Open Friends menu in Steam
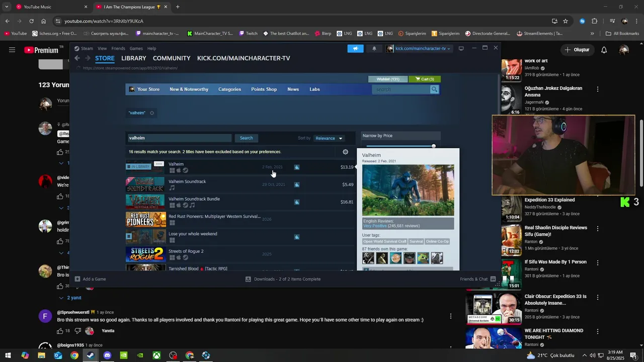The width and height of the screenshot is (644, 362). pyautogui.click(x=118, y=48)
